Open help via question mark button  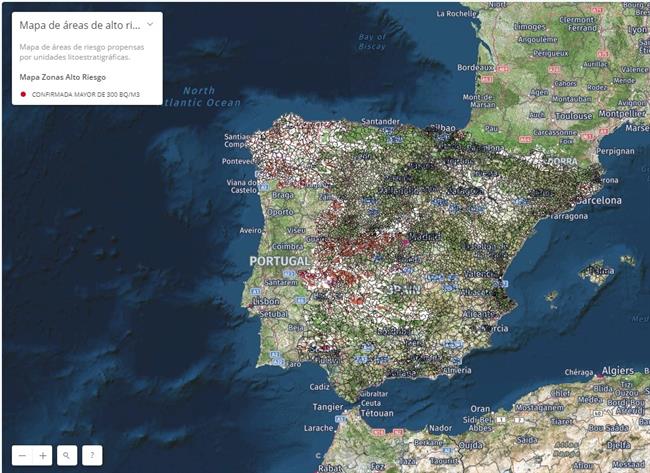point(92,455)
